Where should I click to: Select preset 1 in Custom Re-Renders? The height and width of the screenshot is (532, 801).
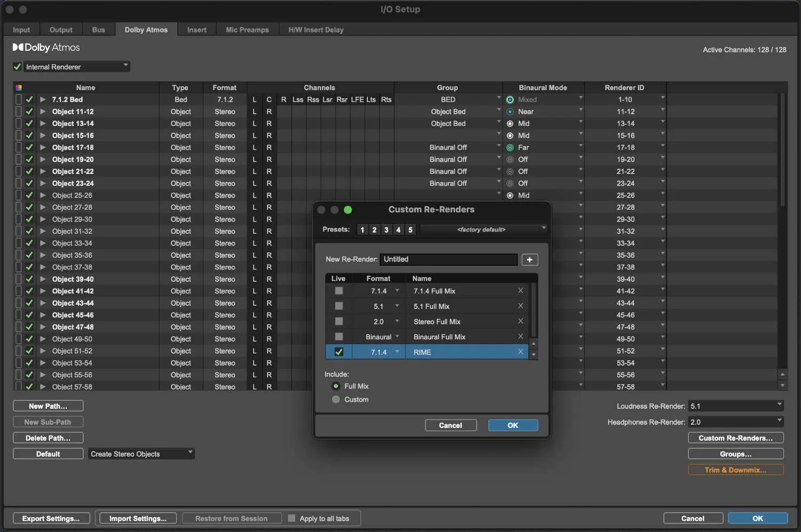362,229
